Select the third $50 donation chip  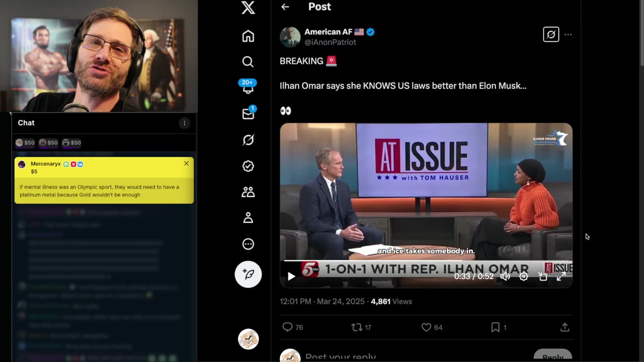[x=71, y=143]
